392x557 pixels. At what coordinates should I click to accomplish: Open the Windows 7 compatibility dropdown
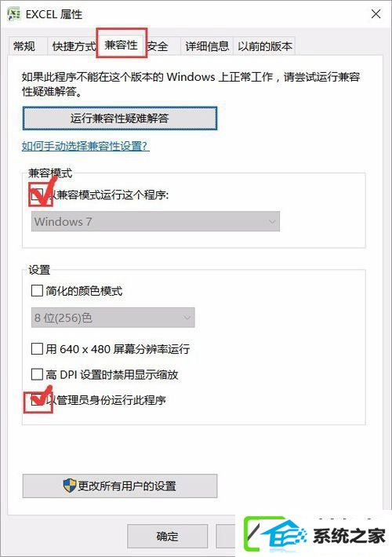155,221
